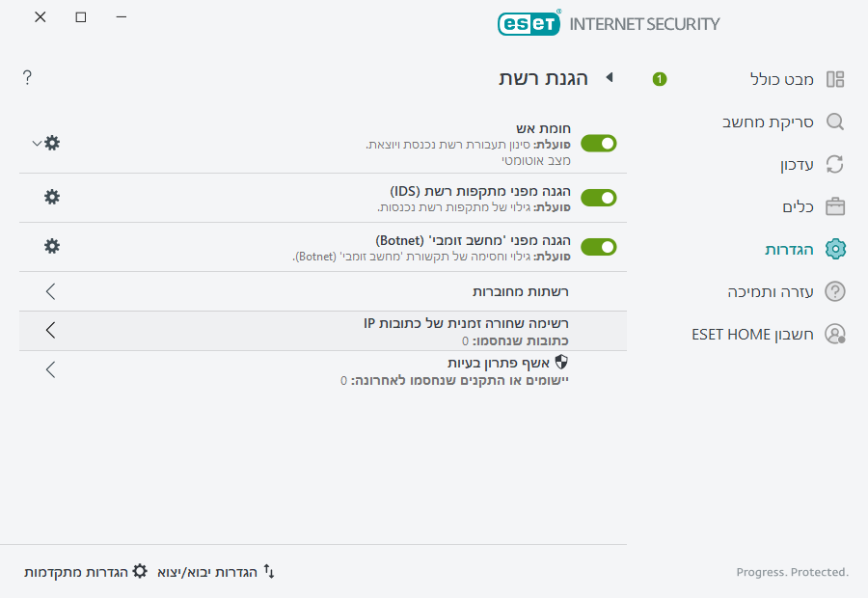Open the כלים (Tools) toolbox icon
This screenshot has height=598, width=868.
point(837,206)
